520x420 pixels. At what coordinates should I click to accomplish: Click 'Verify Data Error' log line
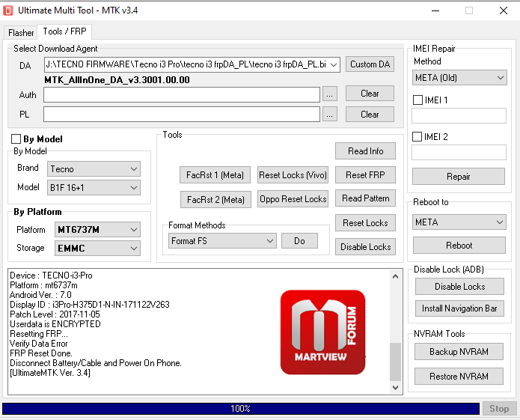click(39, 344)
